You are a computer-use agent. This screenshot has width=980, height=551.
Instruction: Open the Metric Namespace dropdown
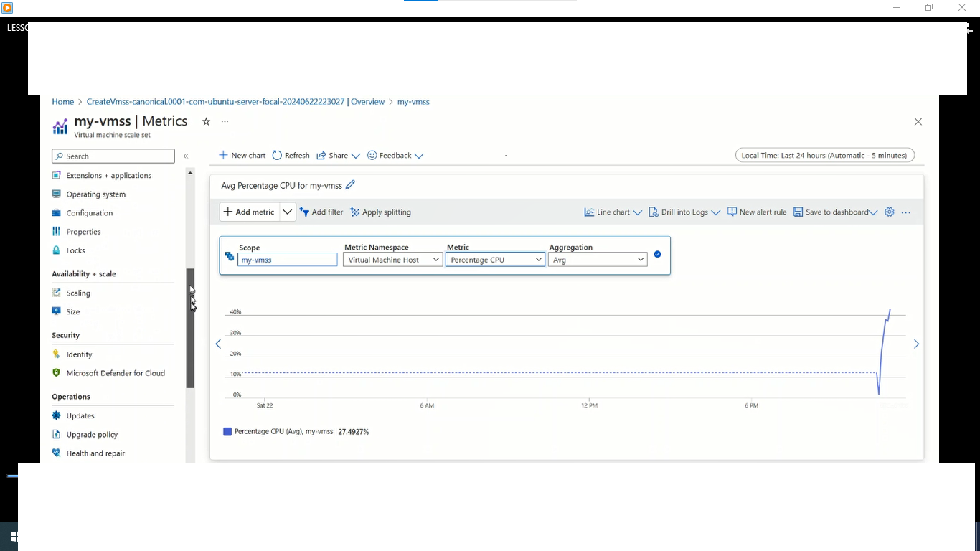tap(392, 260)
